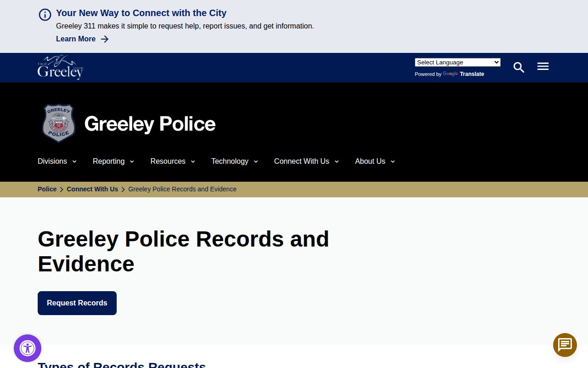Image resolution: width=588 pixels, height=368 pixels.
Task: Open Connect With Us in main nav
Action: 301,161
